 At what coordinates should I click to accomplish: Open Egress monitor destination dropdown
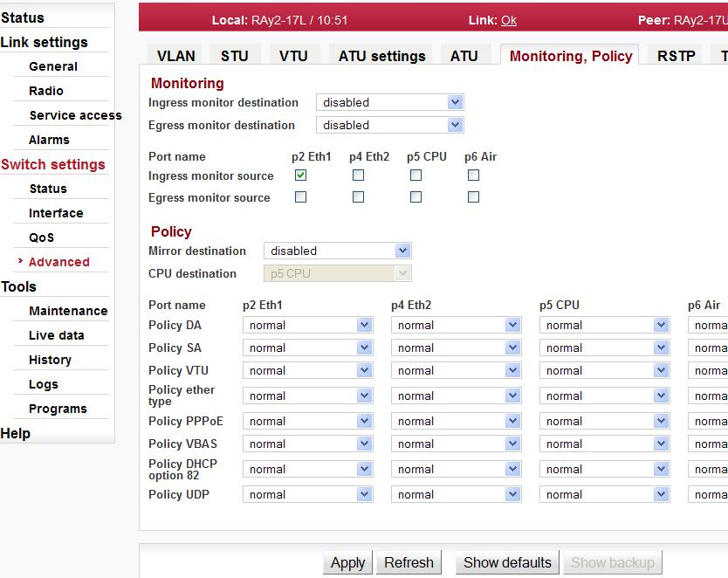pyautogui.click(x=390, y=125)
